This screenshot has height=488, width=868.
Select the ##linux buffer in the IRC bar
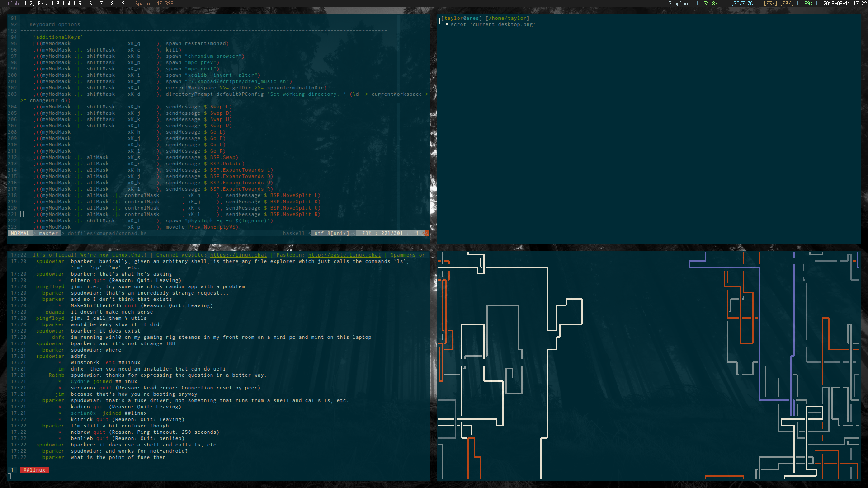34,470
